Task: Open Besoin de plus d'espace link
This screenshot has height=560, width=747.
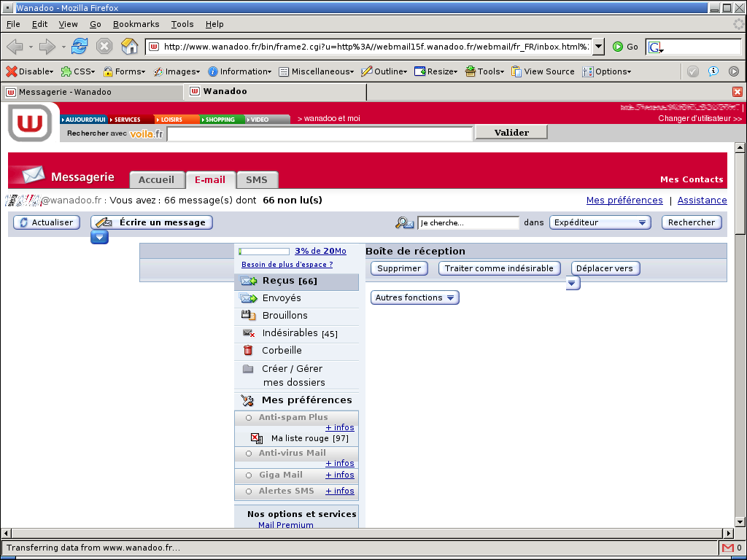Action: (287, 264)
